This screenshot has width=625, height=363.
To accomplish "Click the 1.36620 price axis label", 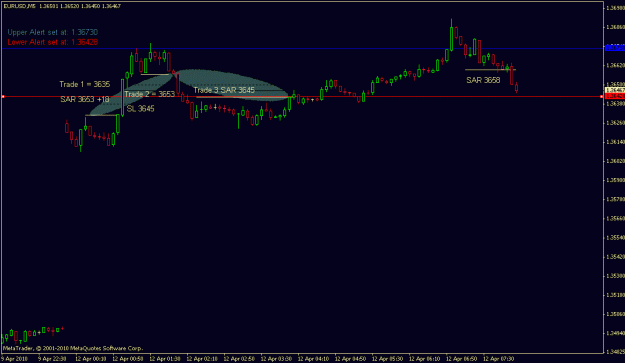I will (615, 65).
